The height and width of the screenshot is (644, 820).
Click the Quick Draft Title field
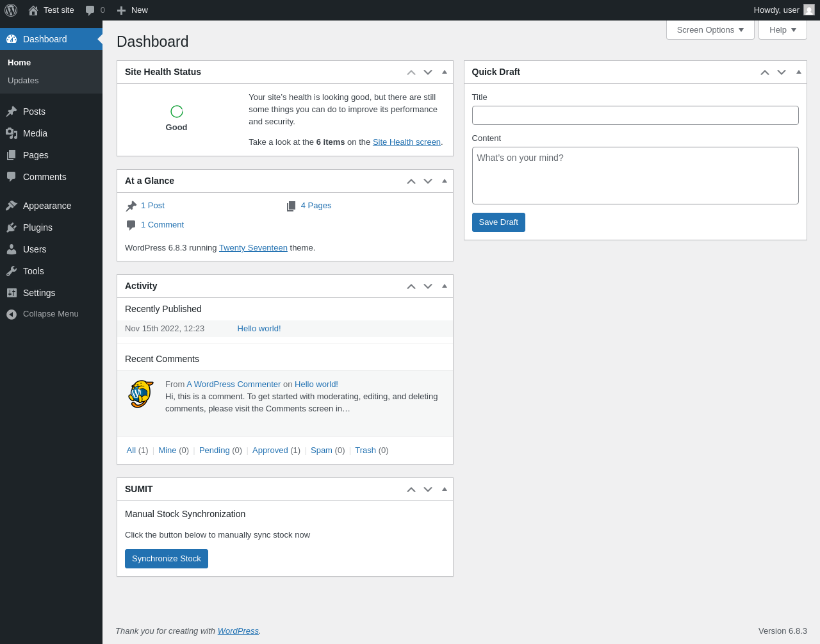click(x=635, y=115)
